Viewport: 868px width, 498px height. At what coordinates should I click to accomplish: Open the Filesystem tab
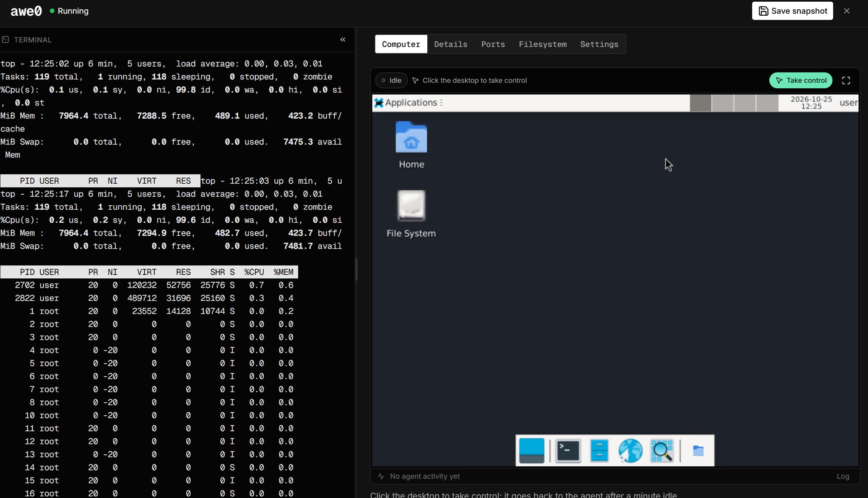point(542,44)
